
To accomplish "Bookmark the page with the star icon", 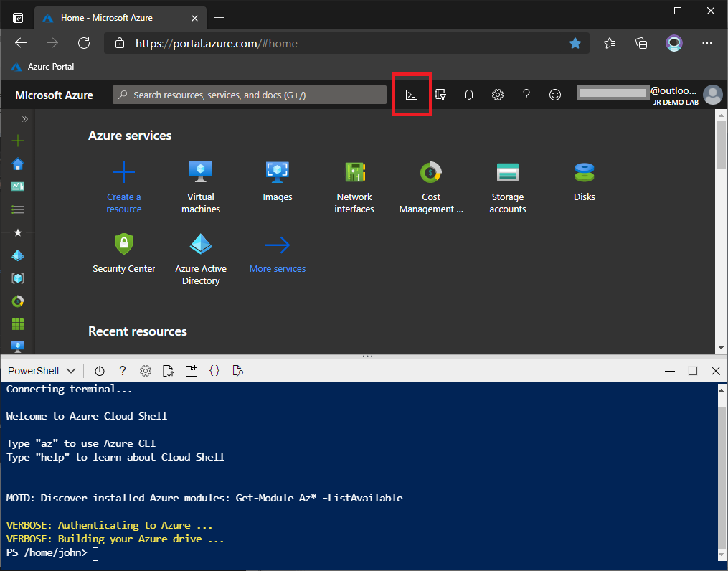I will 575,43.
